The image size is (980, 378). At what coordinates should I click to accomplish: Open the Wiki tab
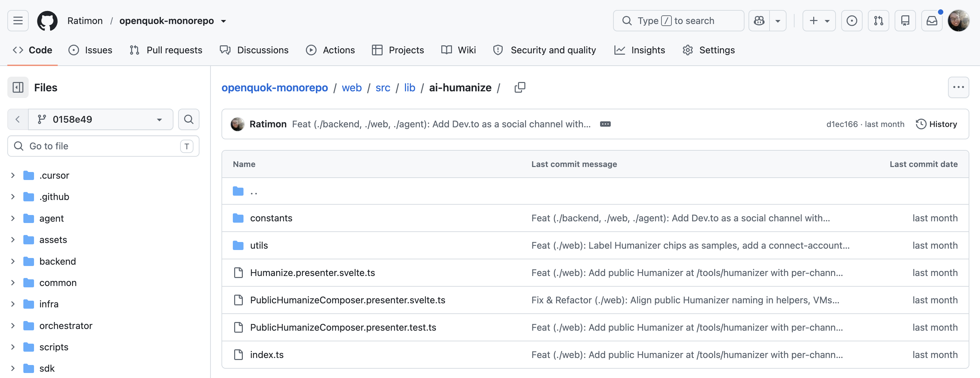(458, 50)
